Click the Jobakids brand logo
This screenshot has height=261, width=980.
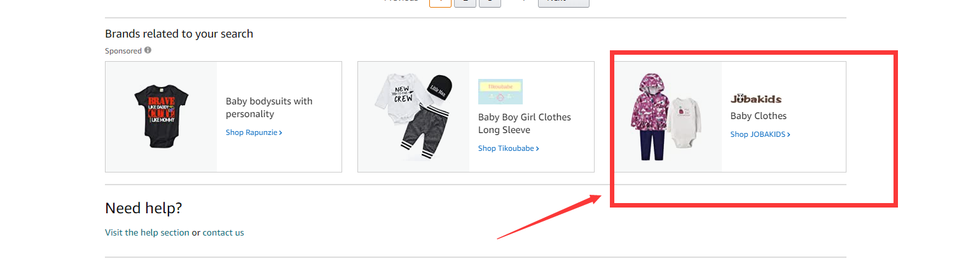[x=756, y=99]
